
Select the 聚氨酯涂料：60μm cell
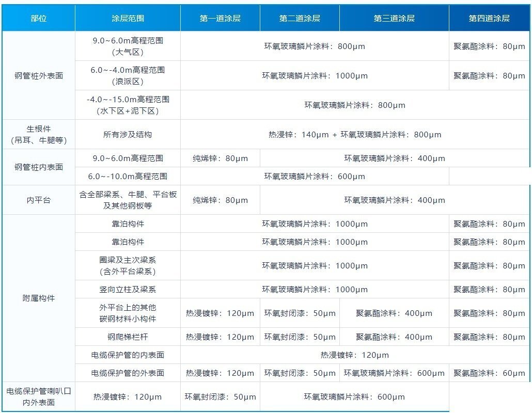click(489, 373)
